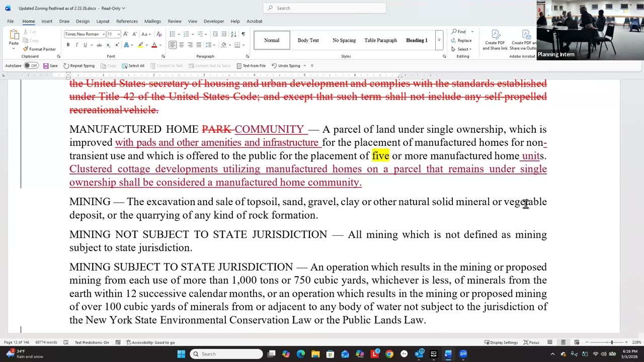Click Select All in quick toolbar
This screenshot has height=362, width=644.
click(x=133, y=66)
